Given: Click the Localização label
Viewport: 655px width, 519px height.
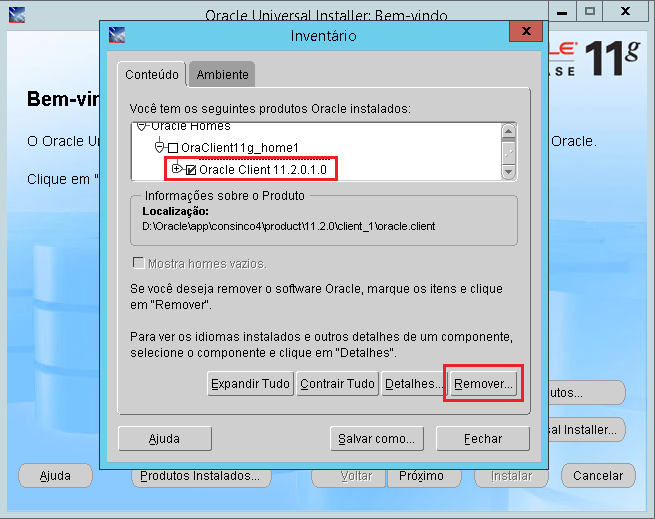Looking at the screenshot, I should [175, 211].
